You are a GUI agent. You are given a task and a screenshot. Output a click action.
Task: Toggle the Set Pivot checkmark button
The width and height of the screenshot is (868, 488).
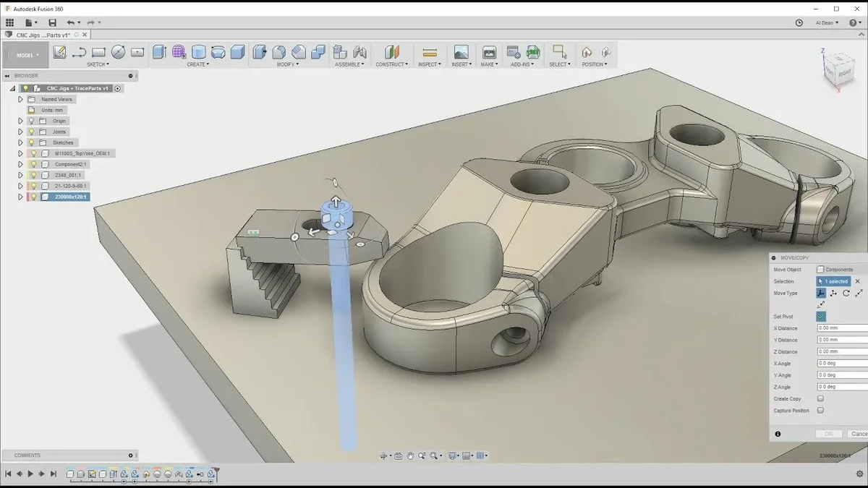821,316
